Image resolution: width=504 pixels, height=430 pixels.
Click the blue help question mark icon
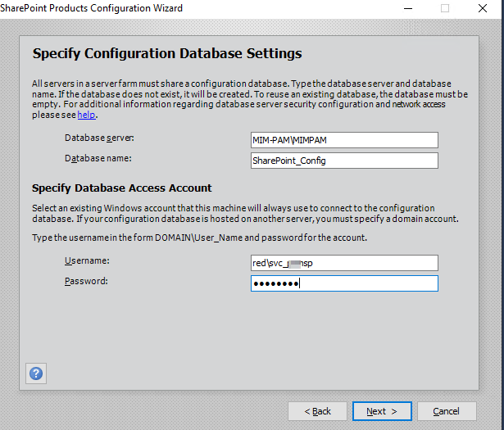36,373
